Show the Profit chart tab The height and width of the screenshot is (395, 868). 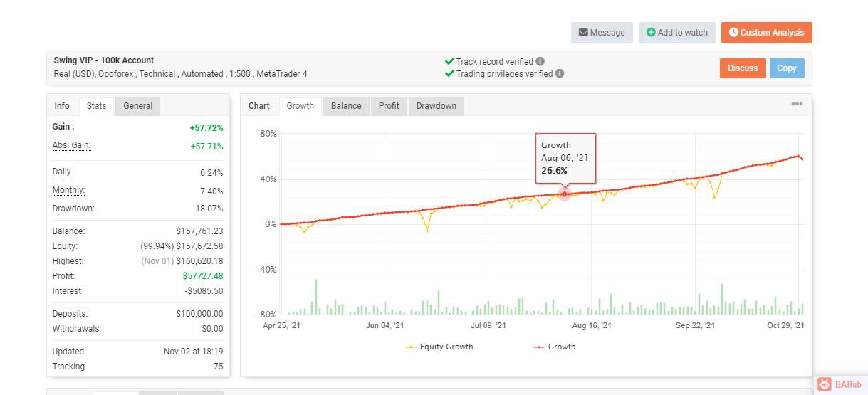(389, 106)
